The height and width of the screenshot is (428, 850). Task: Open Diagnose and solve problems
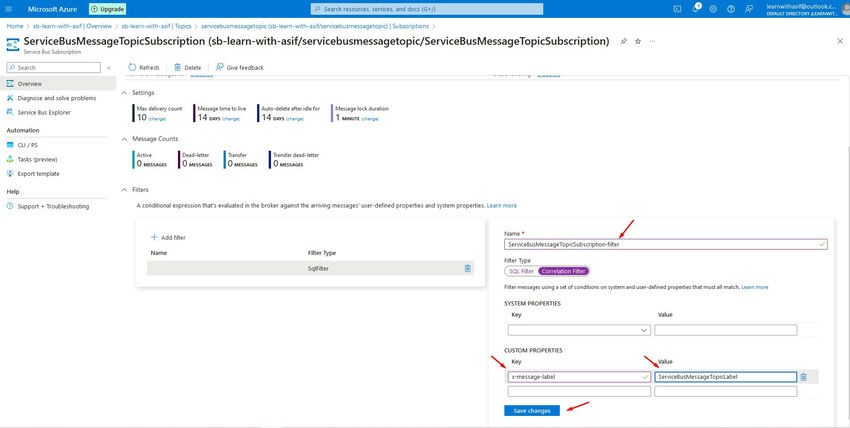pos(56,98)
